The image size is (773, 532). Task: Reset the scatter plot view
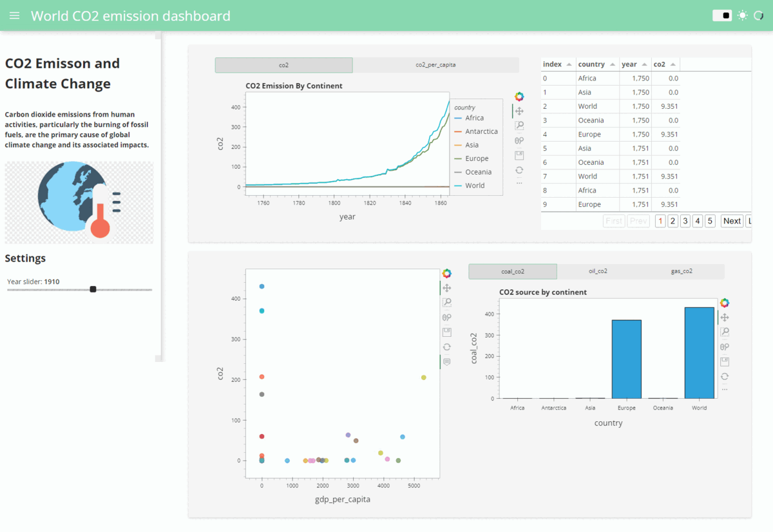click(447, 347)
